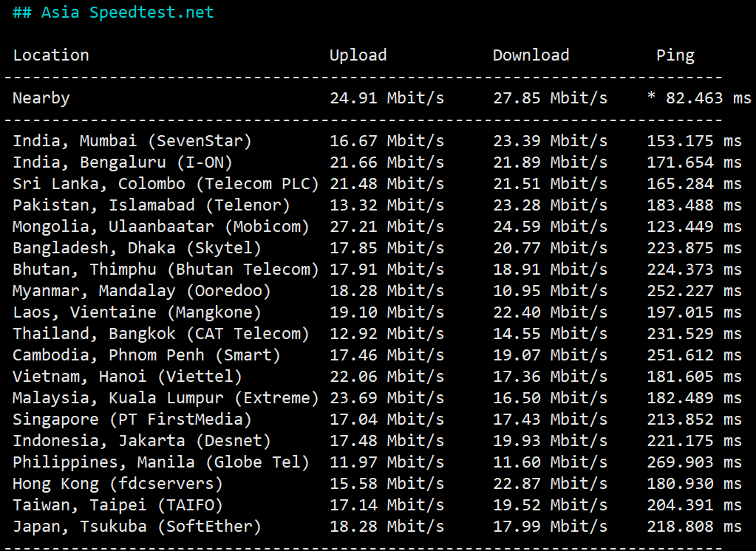
Task: Click Dhaka ping value 223.875 ms
Action: (x=694, y=248)
